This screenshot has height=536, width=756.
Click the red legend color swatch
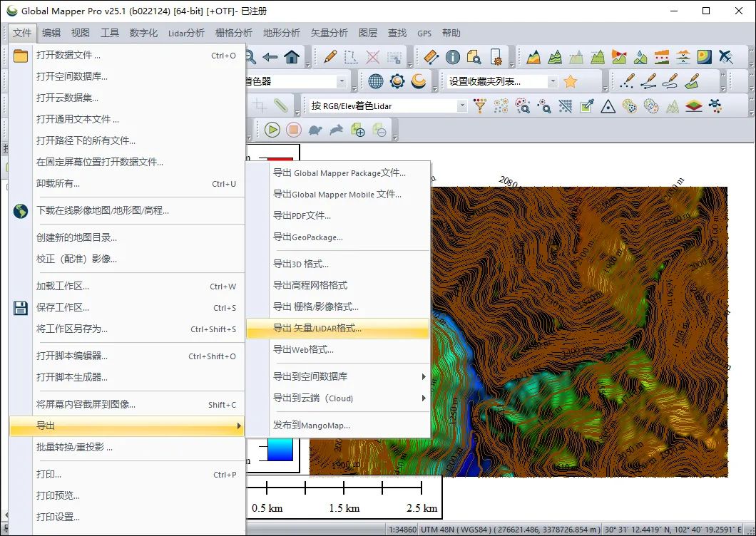click(280, 159)
